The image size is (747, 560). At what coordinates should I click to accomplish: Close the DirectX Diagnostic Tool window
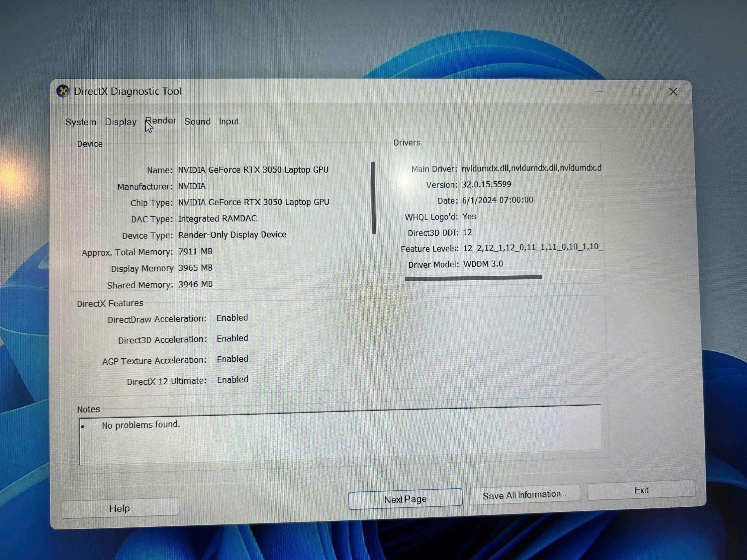[673, 92]
